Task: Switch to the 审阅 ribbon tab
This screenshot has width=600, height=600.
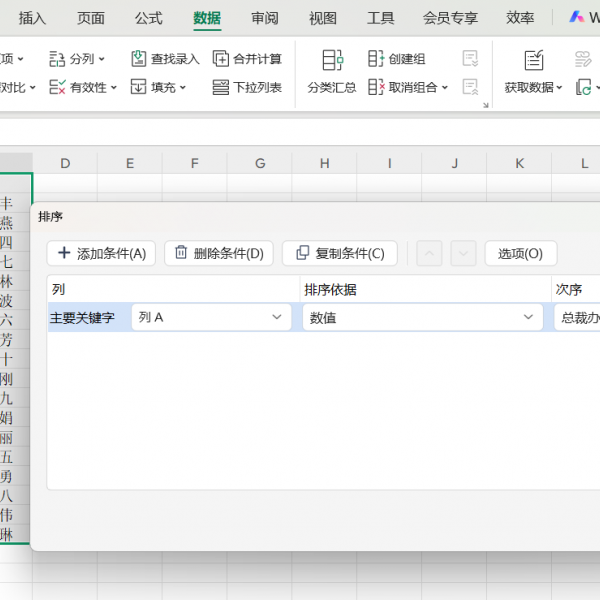Action: pos(265,18)
